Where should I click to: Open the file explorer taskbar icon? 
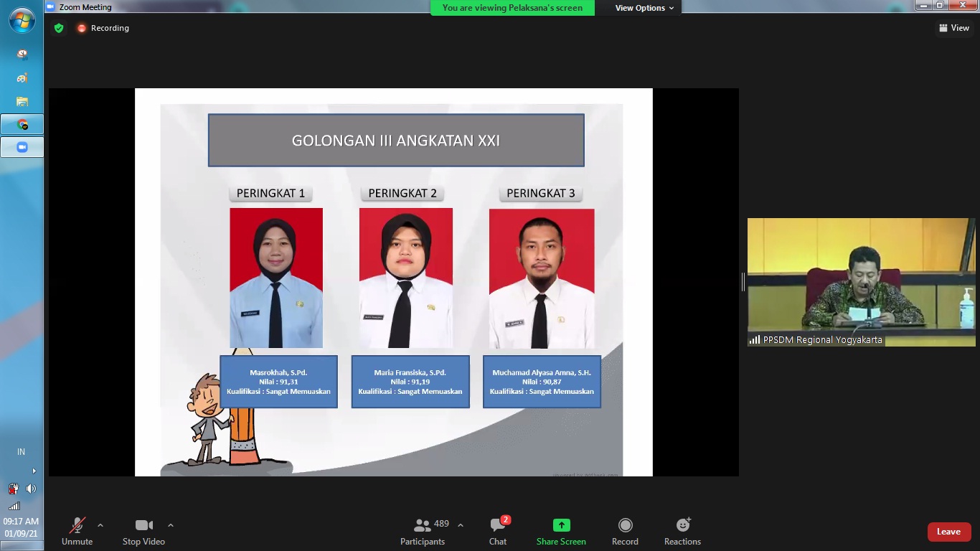[x=22, y=101]
